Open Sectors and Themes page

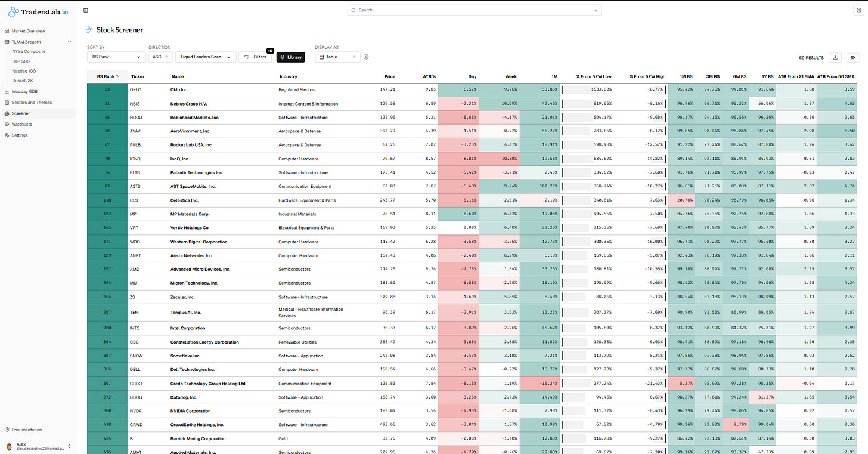32,103
